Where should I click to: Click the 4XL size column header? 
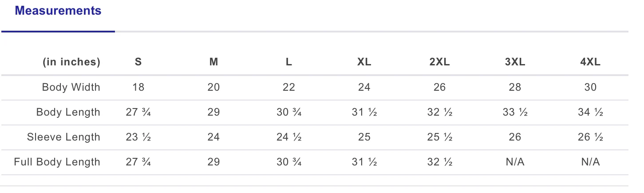click(590, 62)
